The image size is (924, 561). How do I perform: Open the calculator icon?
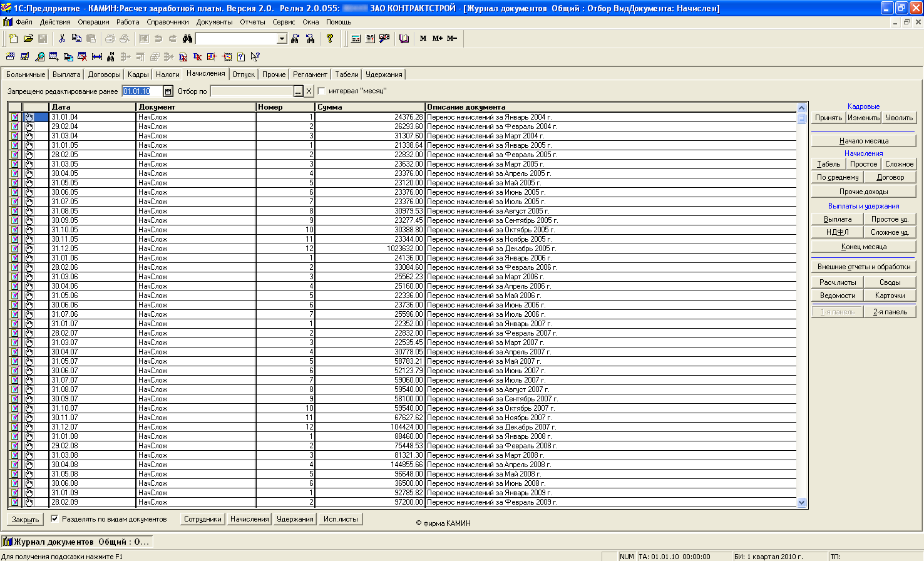pyautogui.click(x=356, y=39)
